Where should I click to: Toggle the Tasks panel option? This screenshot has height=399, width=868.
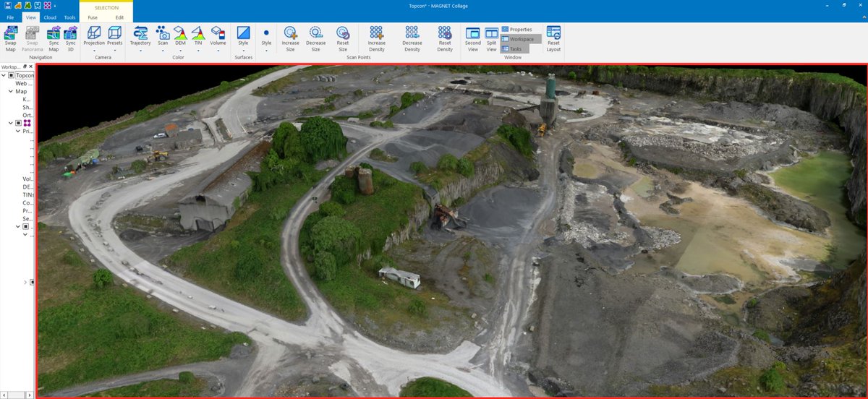515,48
